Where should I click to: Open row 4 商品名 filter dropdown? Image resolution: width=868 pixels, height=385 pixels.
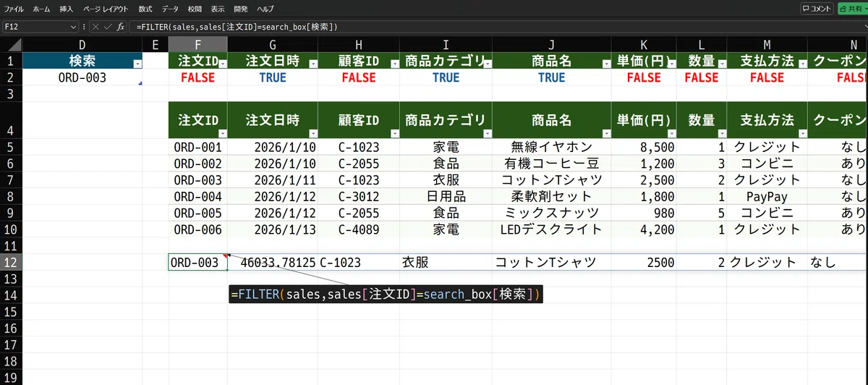tap(605, 133)
